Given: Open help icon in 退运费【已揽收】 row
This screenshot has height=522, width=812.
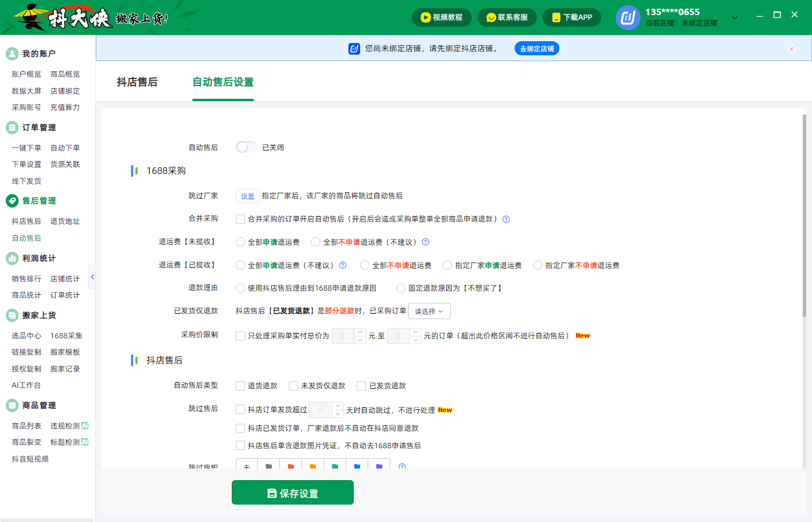Looking at the screenshot, I should (343, 265).
